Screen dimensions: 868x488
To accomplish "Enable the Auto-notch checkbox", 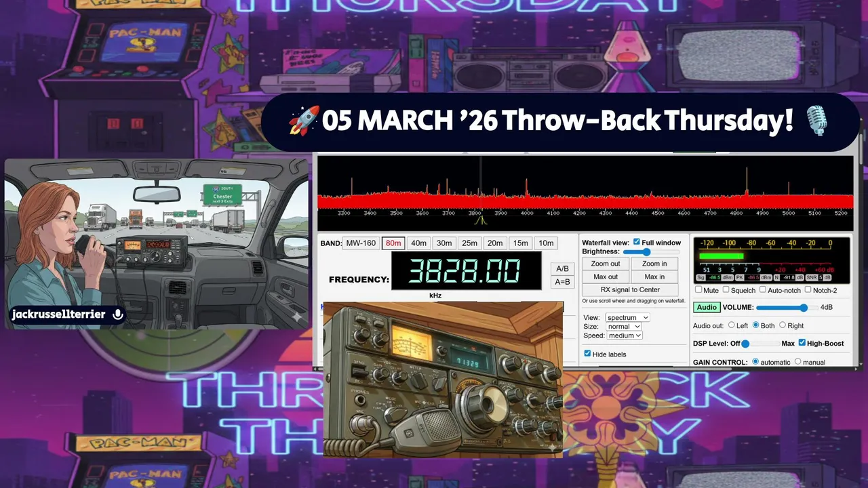I will [762, 290].
